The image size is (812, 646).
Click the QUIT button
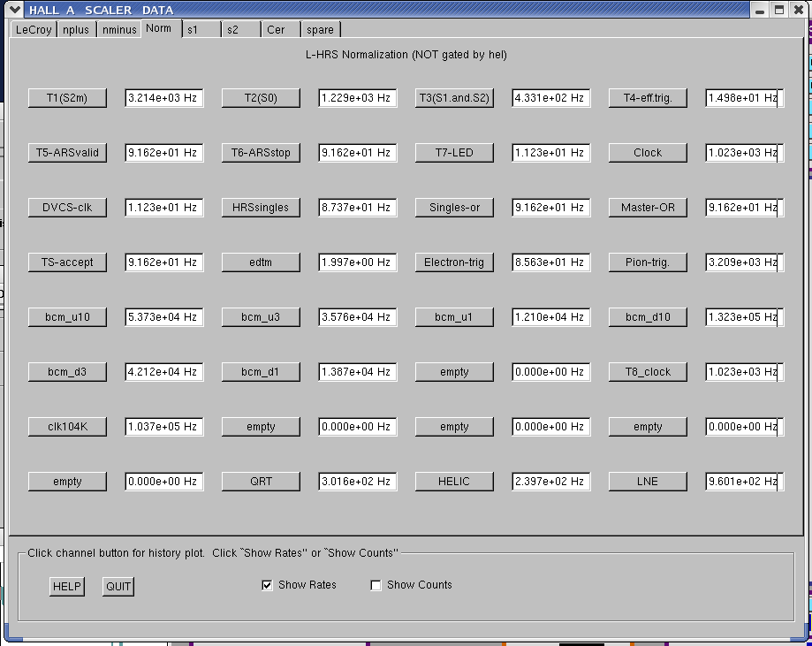click(118, 587)
